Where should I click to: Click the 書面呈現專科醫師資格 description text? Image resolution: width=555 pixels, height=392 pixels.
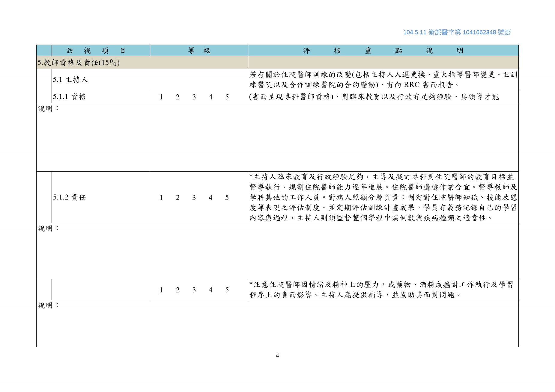click(374, 97)
